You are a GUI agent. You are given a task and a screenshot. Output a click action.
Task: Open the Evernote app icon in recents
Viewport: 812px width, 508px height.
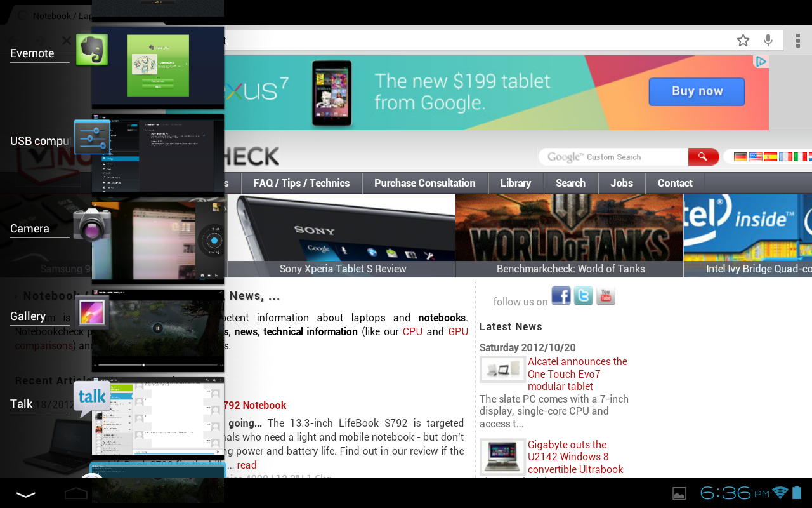(x=92, y=50)
